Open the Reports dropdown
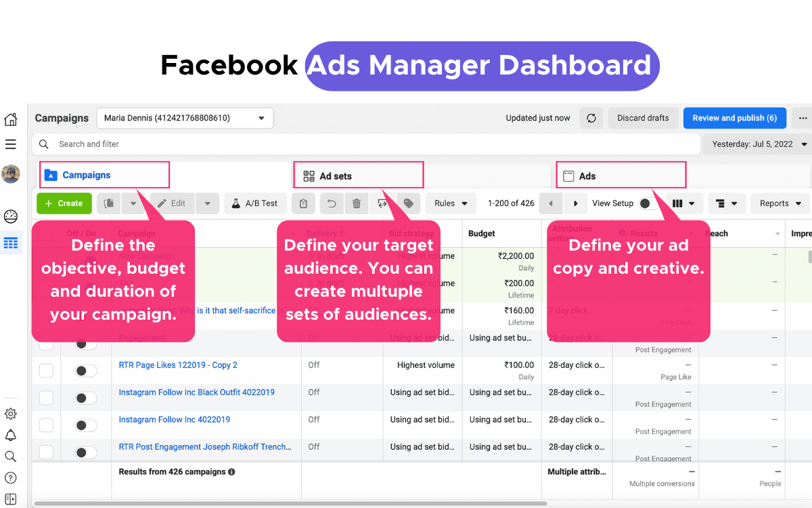The height and width of the screenshot is (508, 812). (780, 203)
